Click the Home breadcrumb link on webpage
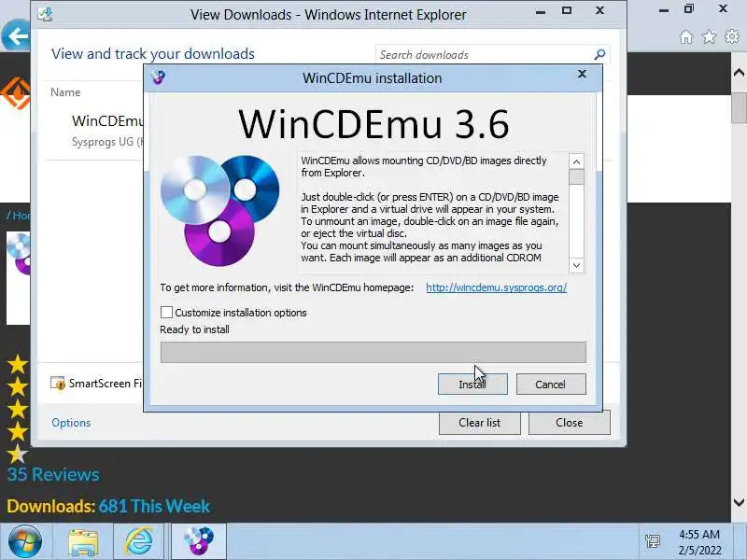747x560 pixels. pyautogui.click(x=21, y=216)
